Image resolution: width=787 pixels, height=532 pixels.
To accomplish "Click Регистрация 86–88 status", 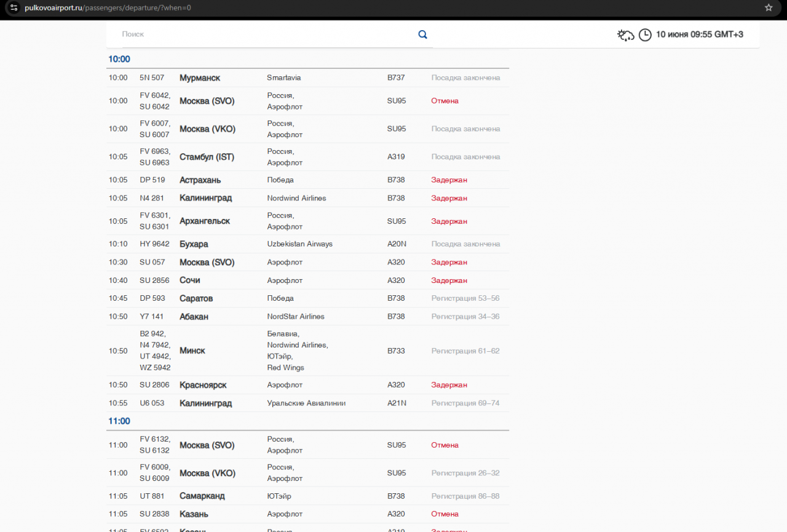I will pyautogui.click(x=465, y=496).
